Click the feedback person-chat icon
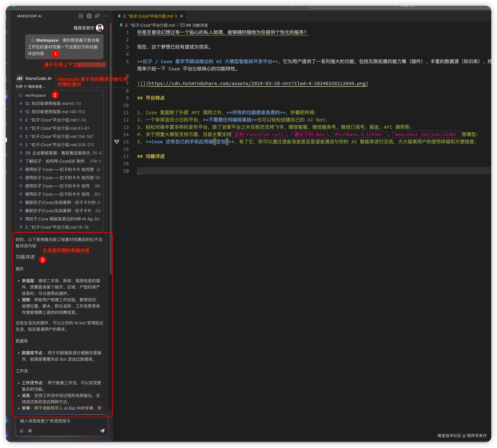Screen dimensions: 497x448 [x=97, y=16]
